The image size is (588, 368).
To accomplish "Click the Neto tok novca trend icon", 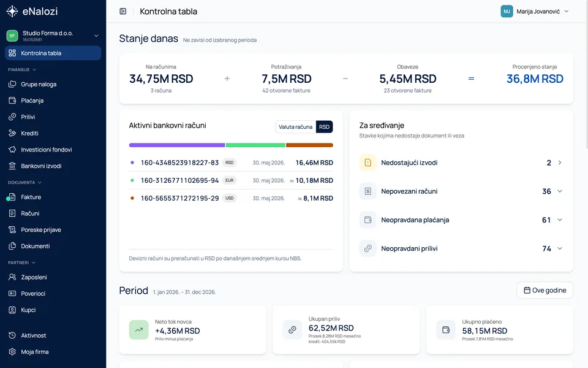I will point(139,330).
